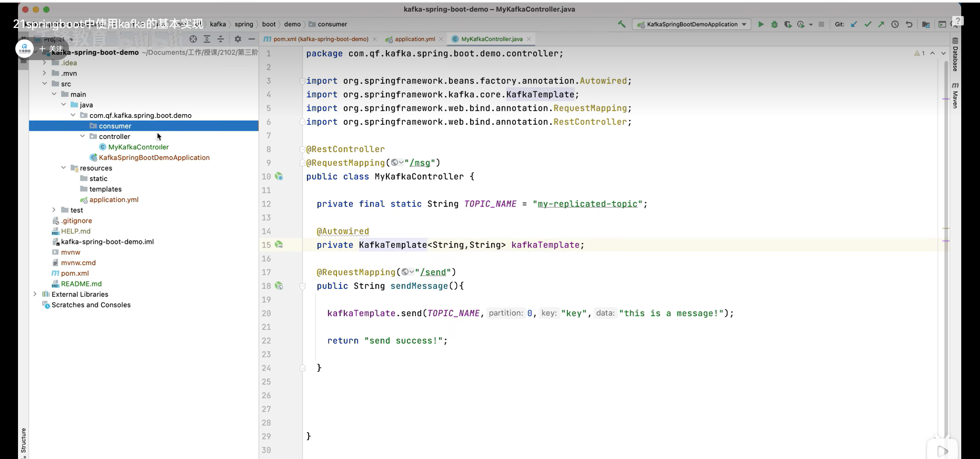Open project panel settings gear
The image size is (980, 459).
[238, 39]
